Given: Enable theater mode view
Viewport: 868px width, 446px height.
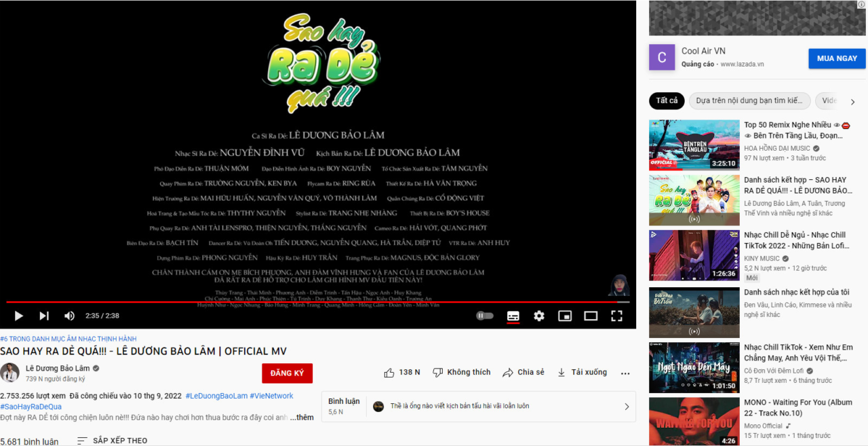Looking at the screenshot, I should click(x=591, y=316).
